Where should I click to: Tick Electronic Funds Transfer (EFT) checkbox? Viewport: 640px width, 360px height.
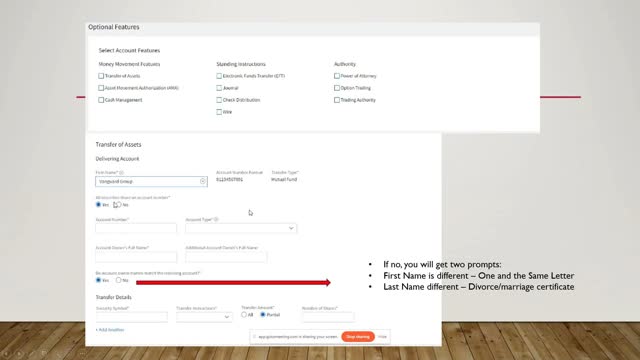(x=219, y=76)
